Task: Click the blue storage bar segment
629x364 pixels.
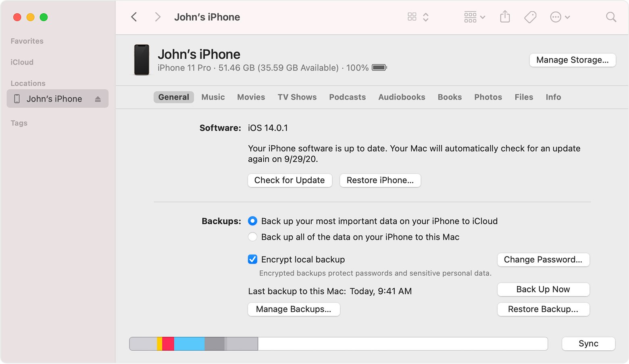Action: point(190,344)
